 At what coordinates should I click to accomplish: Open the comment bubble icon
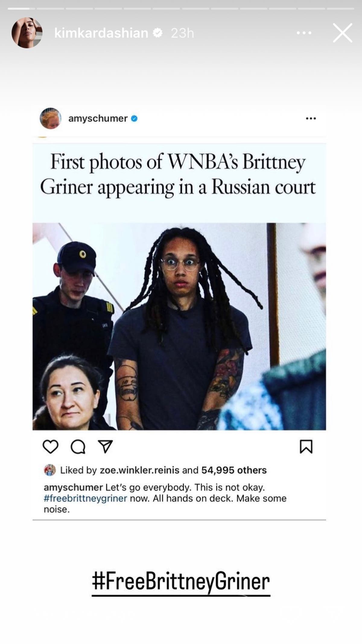point(78,447)
